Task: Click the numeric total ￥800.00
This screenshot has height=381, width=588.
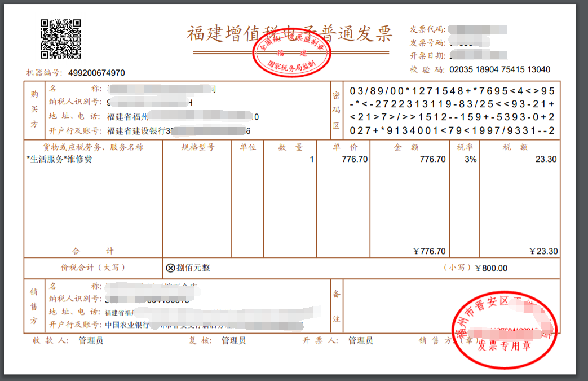Action: (x=491, y=268)
